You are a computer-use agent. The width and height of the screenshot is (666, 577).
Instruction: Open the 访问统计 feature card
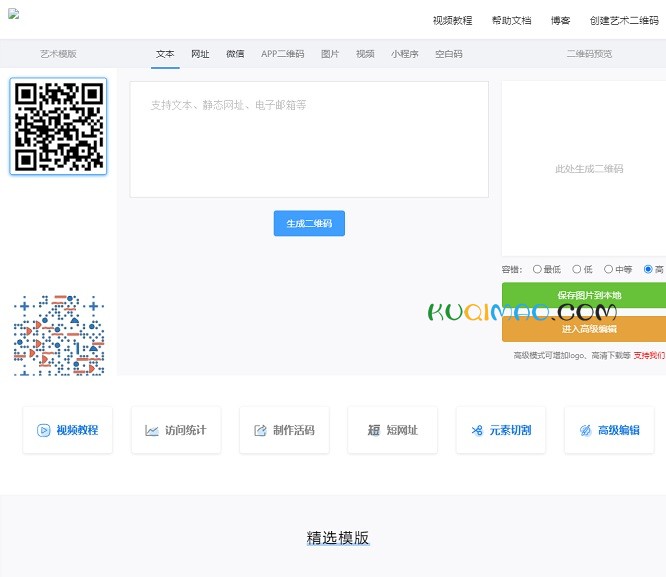(x=176, y=430)
